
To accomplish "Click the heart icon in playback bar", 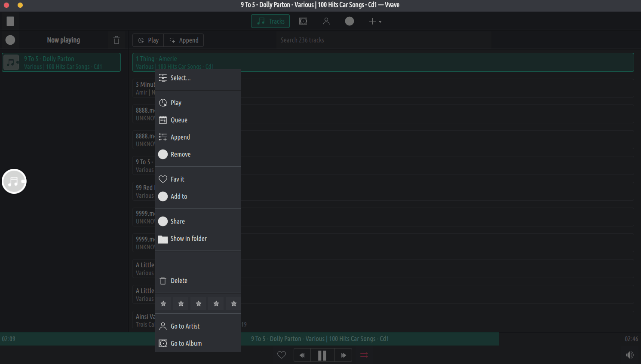I will pyautogui.click(x=282, y=355).
